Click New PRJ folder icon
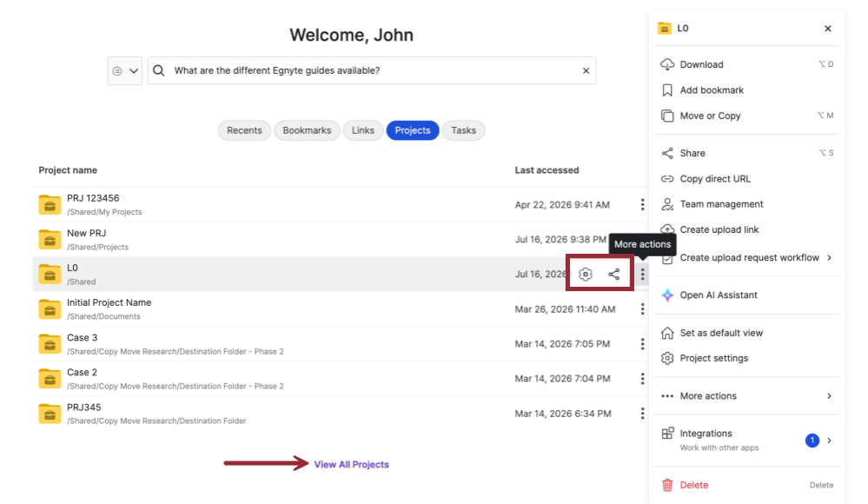 click(x=50, y=240)
